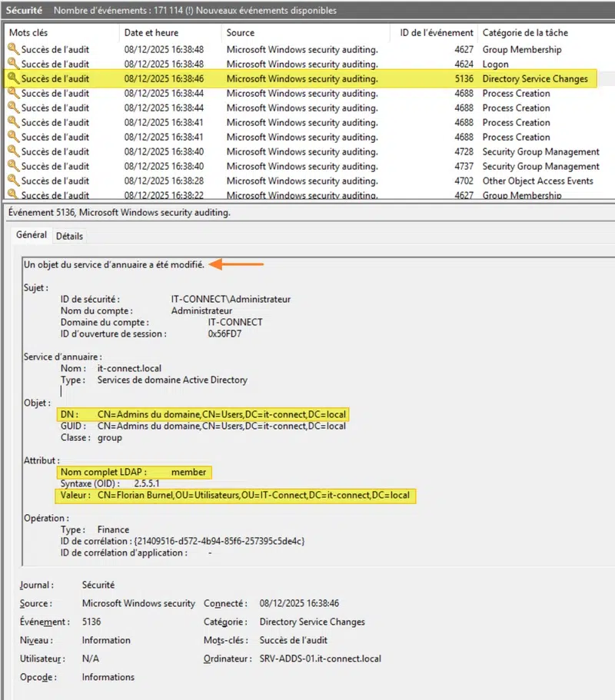
Task: Click the Événement value 5136 in the footer
Action: tap(91, 622)
